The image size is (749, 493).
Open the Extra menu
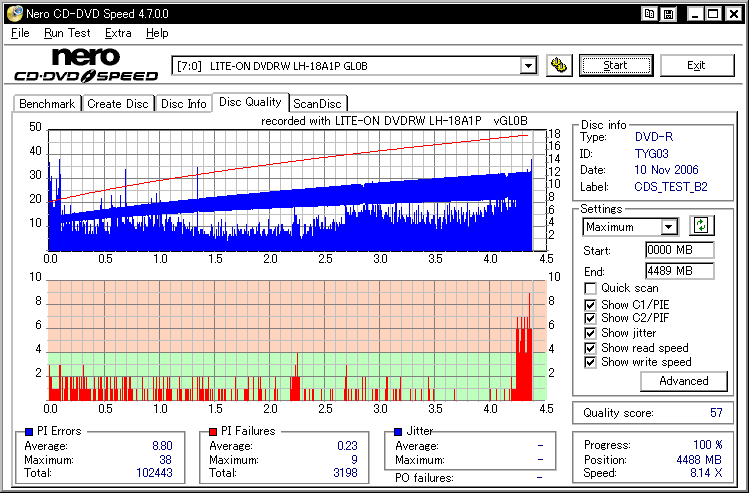(118, 33)
